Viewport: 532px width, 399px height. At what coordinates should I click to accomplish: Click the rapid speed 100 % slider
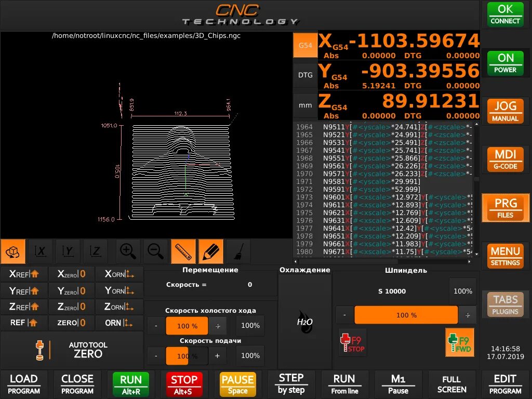[x=187, y=326]
